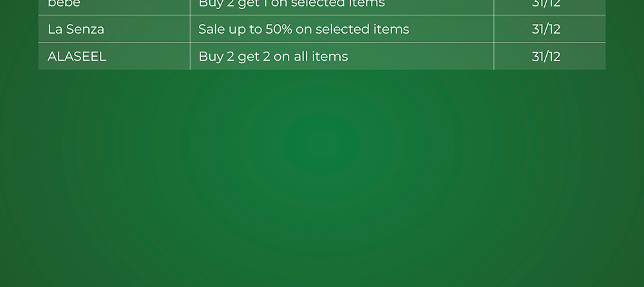The width and height of the screenshot is (644, 287).
Task: Select the word Sale in La Senza row
Action: point(211,29)
